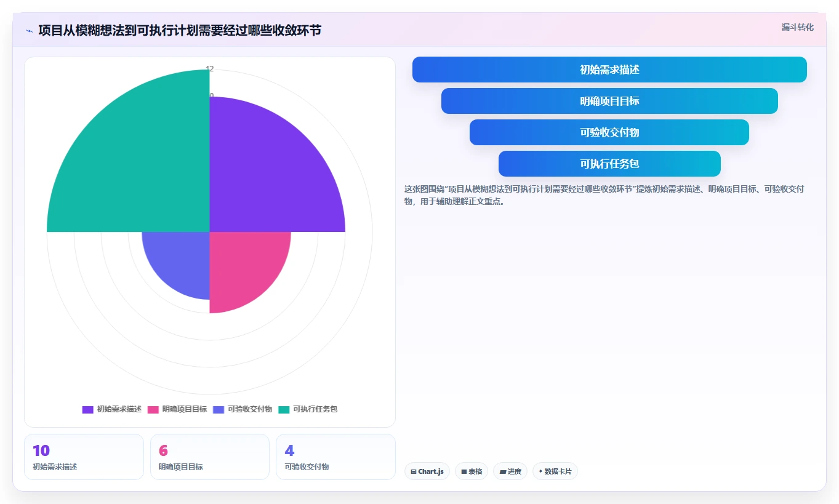Click the 漏斗转化 label in header
The height and width of the screenshot is (504, 839).
click(x=797, y=27)
